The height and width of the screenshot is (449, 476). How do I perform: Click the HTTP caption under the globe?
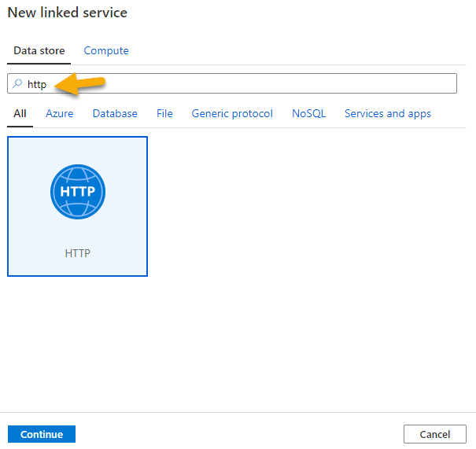click(77, 253)
